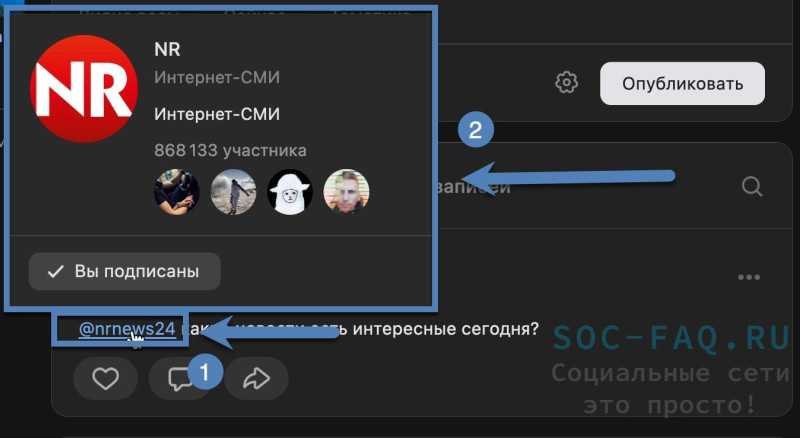Open the white sheep member avatar
Screen dimensions: 800x438
(x=290, y=192)
